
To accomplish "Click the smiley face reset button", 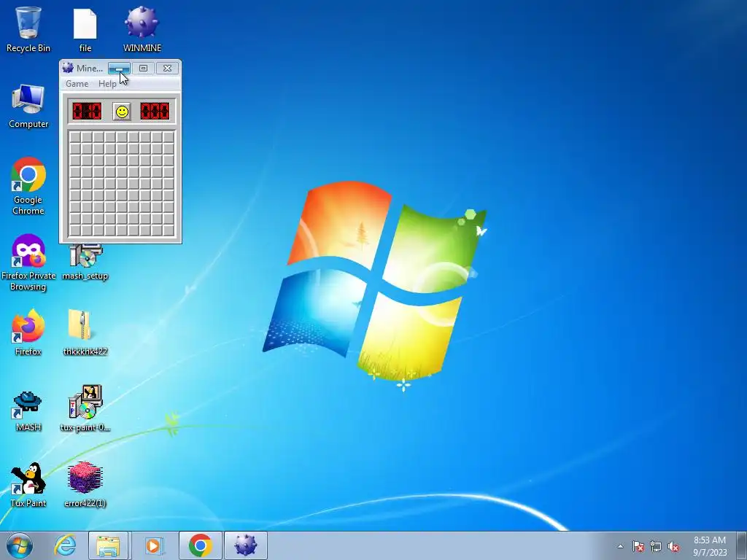I will pyautogui.click(x=122, y=112).
